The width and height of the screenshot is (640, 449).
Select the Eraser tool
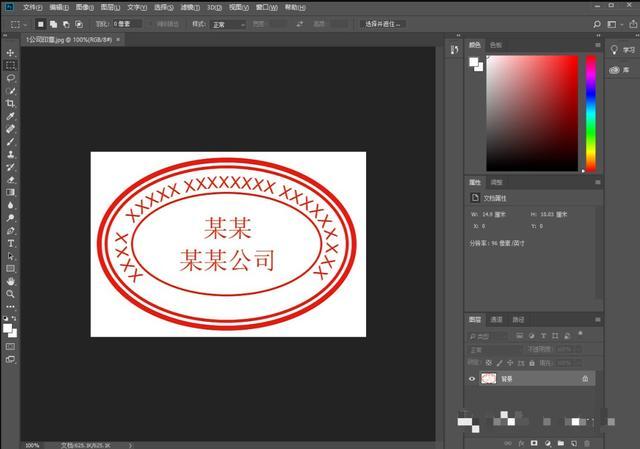pos(11,180)
